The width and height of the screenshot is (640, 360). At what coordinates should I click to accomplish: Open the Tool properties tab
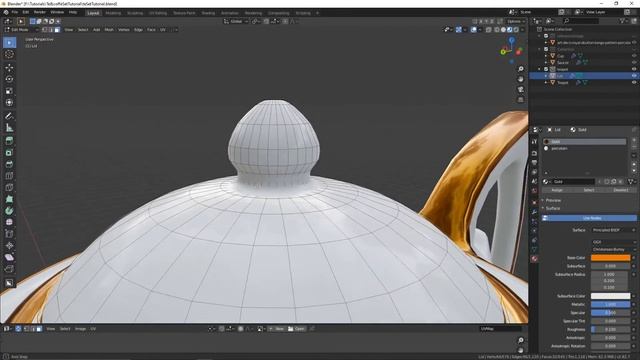coord(534,141)
